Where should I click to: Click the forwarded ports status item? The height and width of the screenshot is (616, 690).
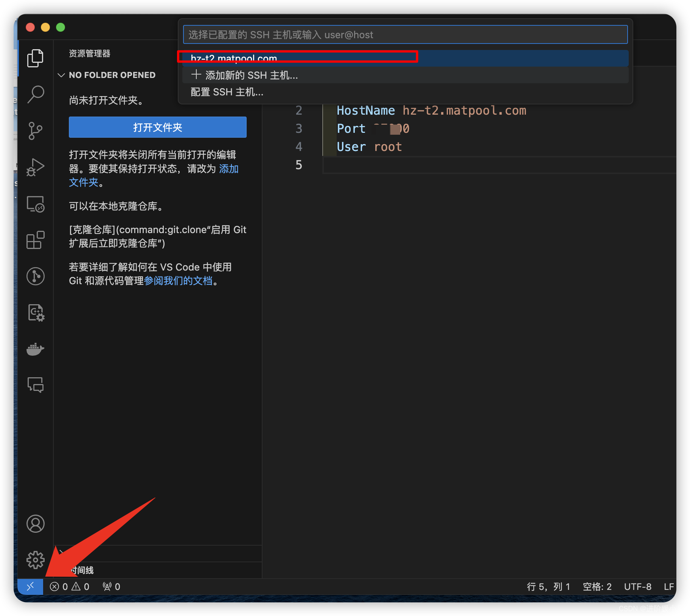(x=111, y=586)
